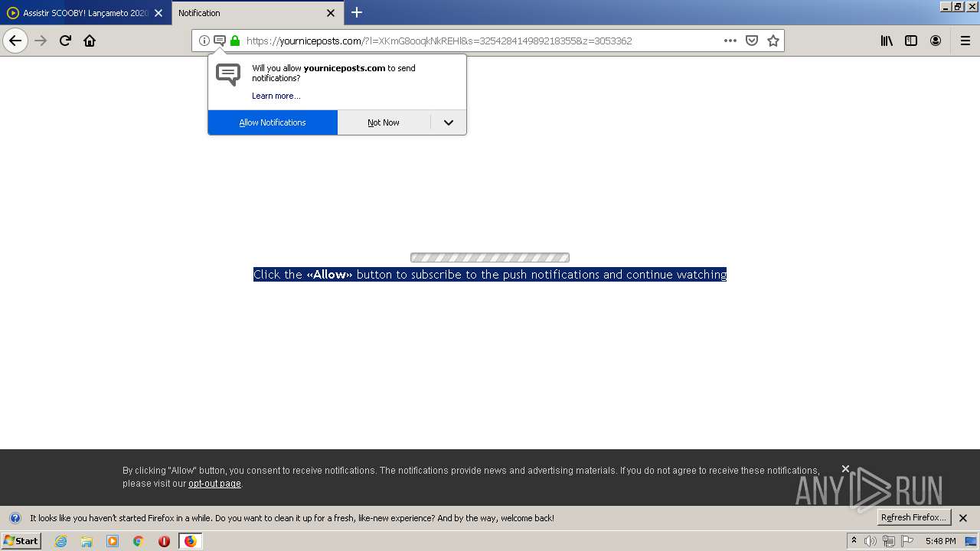Image resolution: width=980 pixels, height=551 pixels.
Task: Launch Internet Explorer from taskbar
Action: coord(61,541)
